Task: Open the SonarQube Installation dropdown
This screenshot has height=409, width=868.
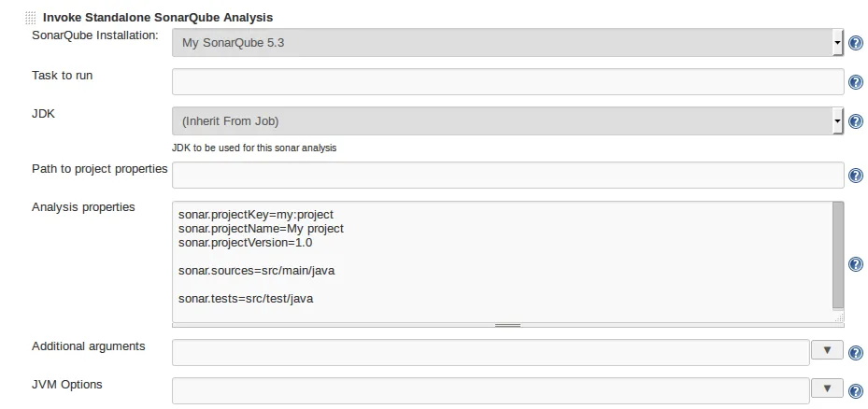Action: (x=507, y=42)
